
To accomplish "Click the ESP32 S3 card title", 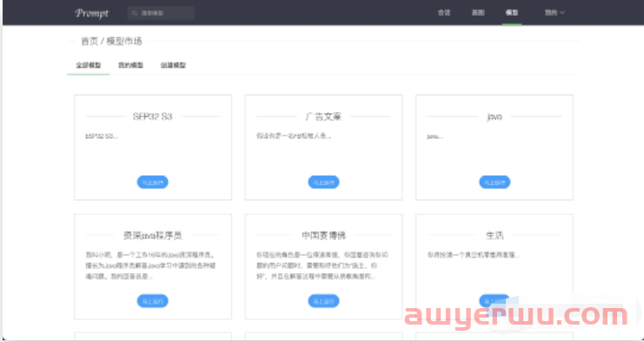I will point(153,117).
